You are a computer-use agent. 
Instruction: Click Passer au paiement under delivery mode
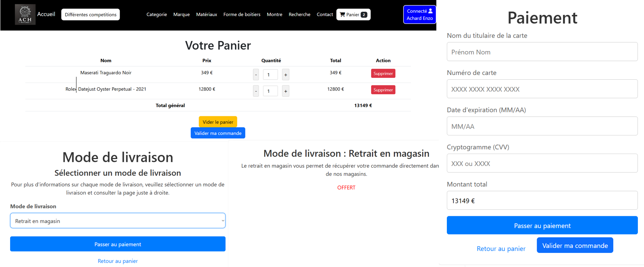118,244
